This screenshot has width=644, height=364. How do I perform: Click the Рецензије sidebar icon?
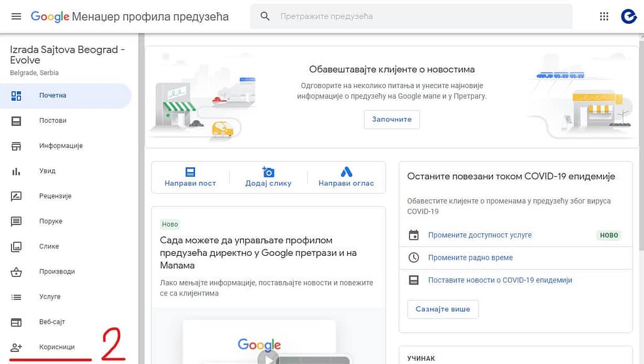tap(16, 196)
